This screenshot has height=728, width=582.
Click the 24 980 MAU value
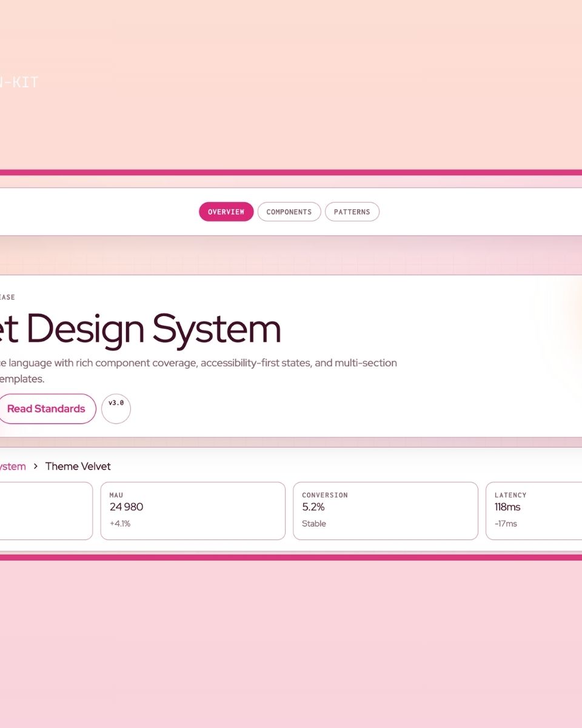click(126, 507)
